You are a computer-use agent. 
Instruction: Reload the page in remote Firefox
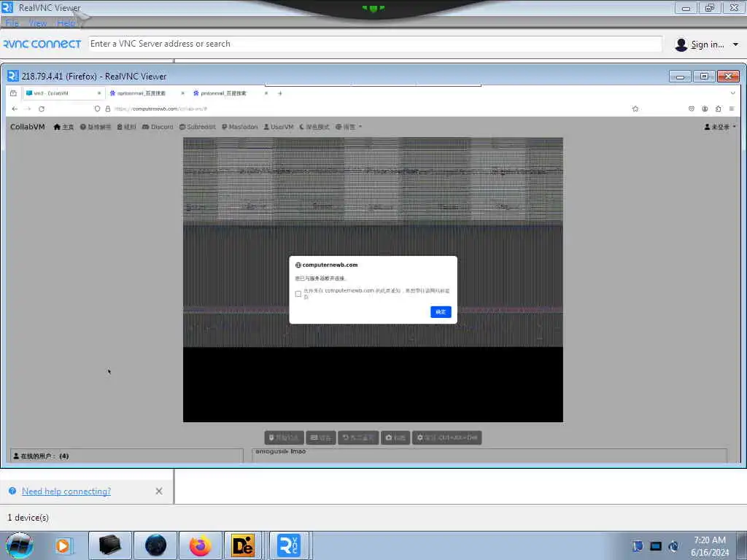[x=42, y=109]
